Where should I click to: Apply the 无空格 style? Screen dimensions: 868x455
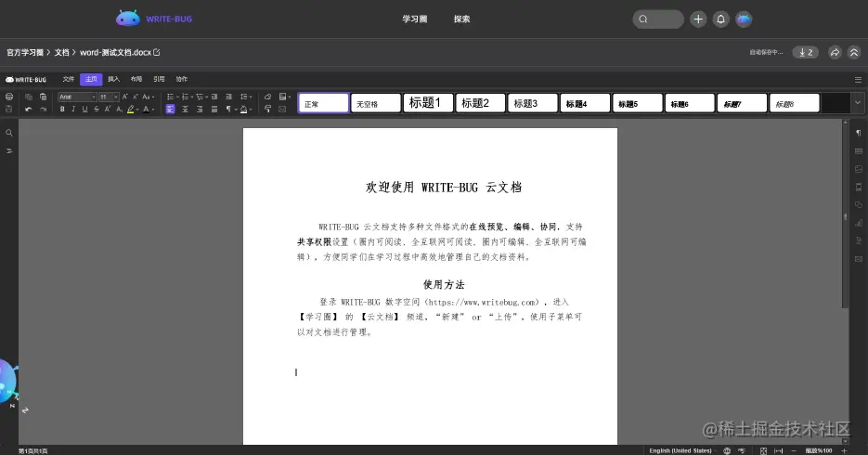(x=376, y=103)
